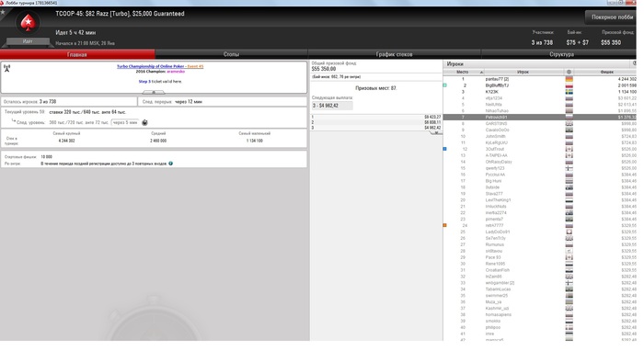Open the 'через 5 мин' level time box

[x=125, y=122]
